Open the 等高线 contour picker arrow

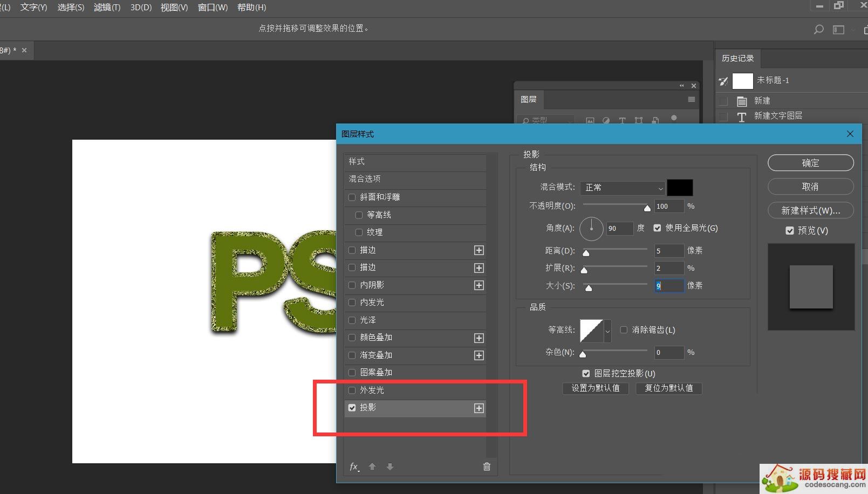click(x=607, y=331)
